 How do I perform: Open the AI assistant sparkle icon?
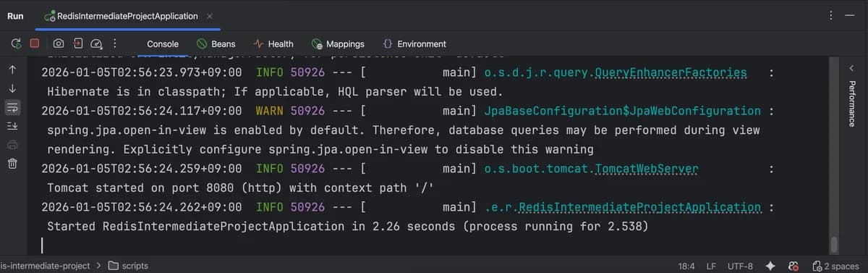(x=771, y=266)
